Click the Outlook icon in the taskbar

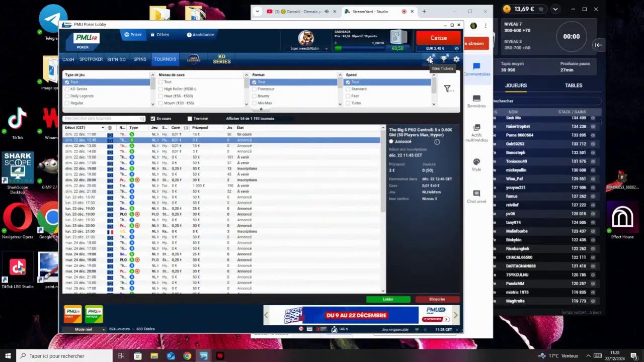pyautogui.click(x=171, y=355)
